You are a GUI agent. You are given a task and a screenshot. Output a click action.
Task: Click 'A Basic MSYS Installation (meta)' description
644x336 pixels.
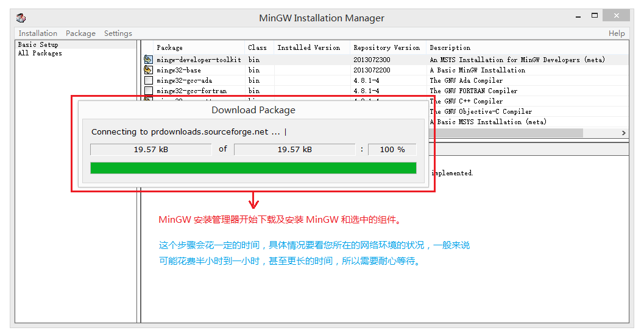[488, 122]
